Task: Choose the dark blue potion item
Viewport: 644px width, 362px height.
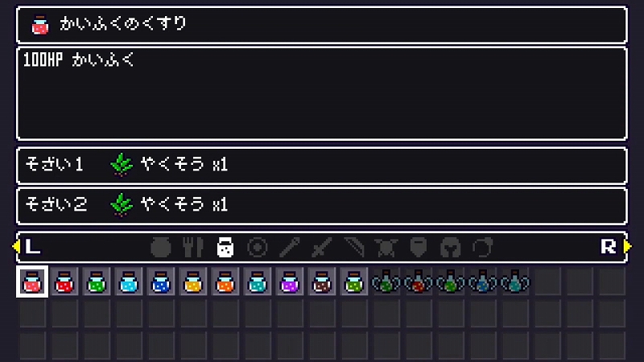Action: pos(160,282)
